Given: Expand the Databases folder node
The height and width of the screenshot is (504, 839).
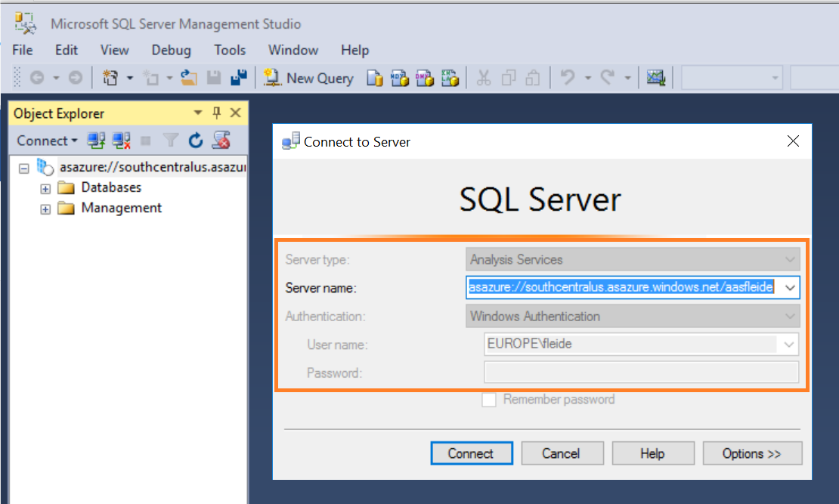Looking at the screenshot, I should (45, 188).
